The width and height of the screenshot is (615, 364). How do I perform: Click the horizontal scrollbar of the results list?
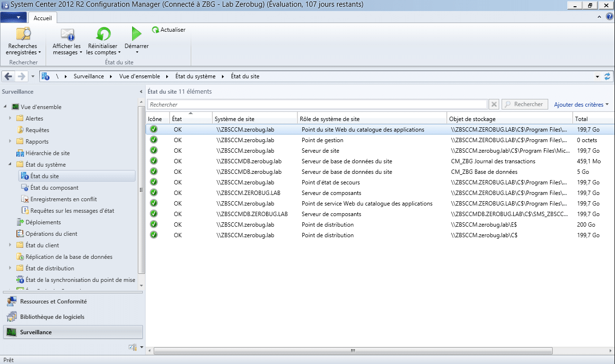click(352, 351)
